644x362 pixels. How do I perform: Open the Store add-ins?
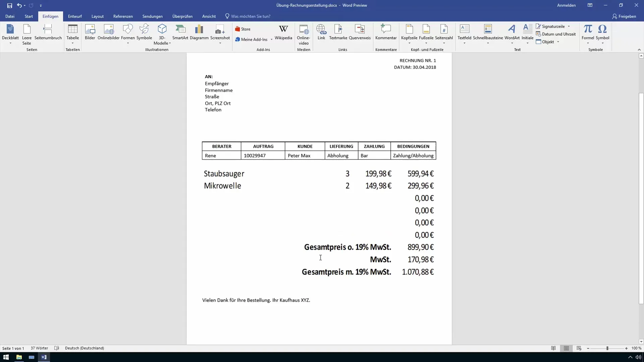click(x=243, y=29)
